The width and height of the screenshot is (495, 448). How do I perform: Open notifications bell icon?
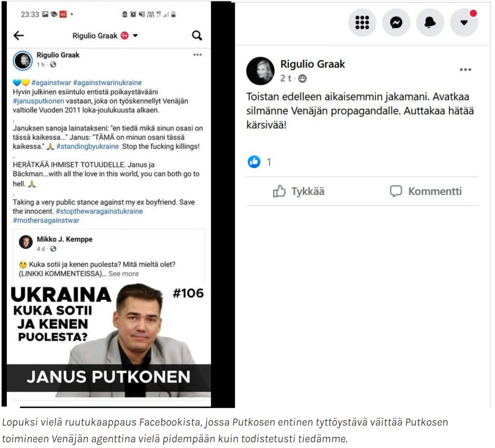(x=430, y=22)
